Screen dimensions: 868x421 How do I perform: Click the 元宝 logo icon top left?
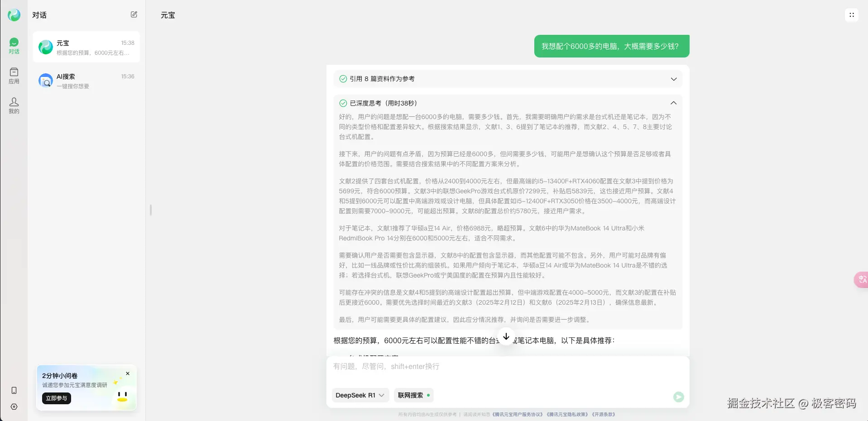click(14, 14)
